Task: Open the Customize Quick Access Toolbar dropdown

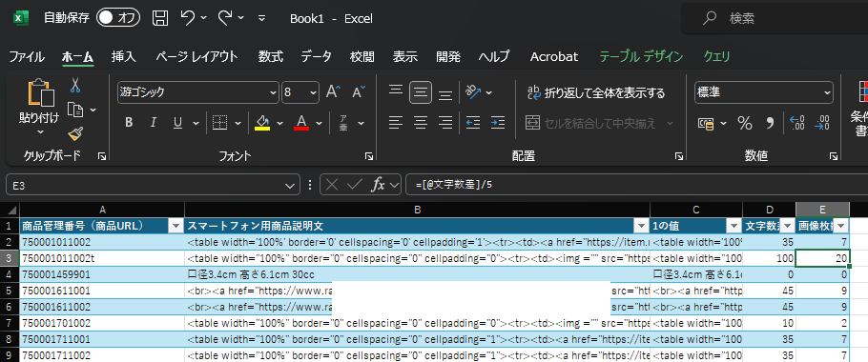Action: 262,18
